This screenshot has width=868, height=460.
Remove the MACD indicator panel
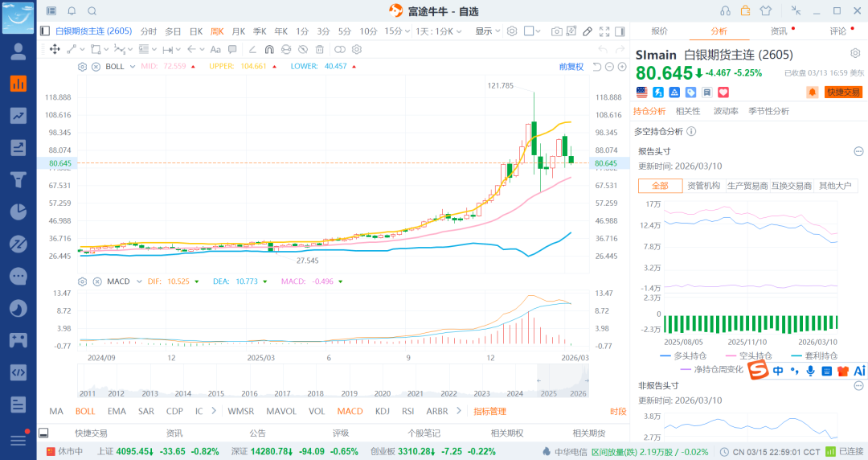coord(96,281)
